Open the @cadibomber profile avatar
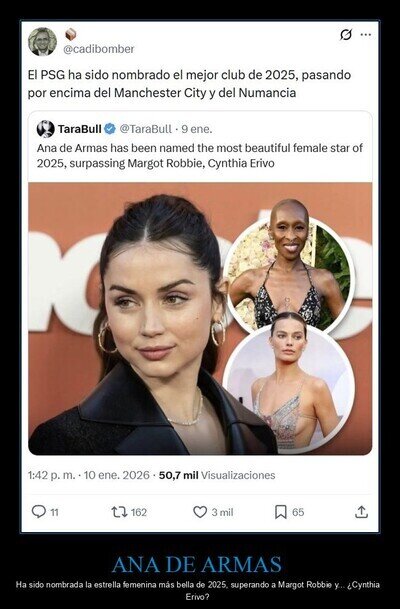The image size is (400, 609). [x=42, y=42]
